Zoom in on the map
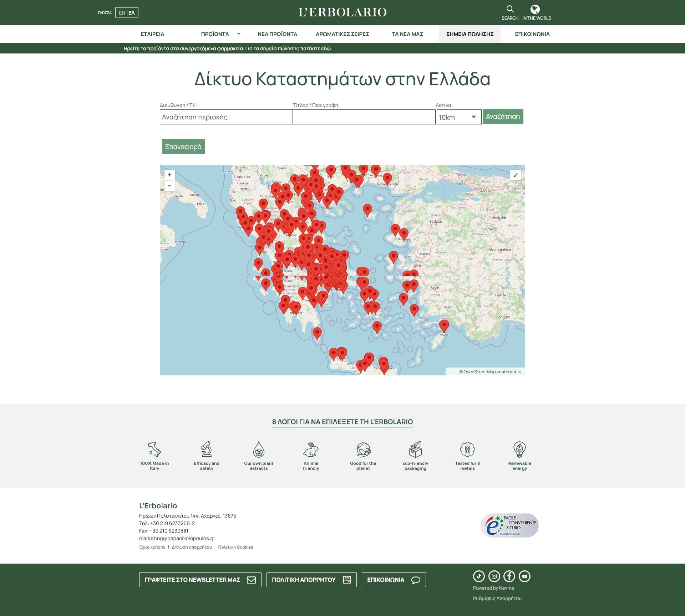This screenshot has height=616, width=685. [x=169, y=175]
